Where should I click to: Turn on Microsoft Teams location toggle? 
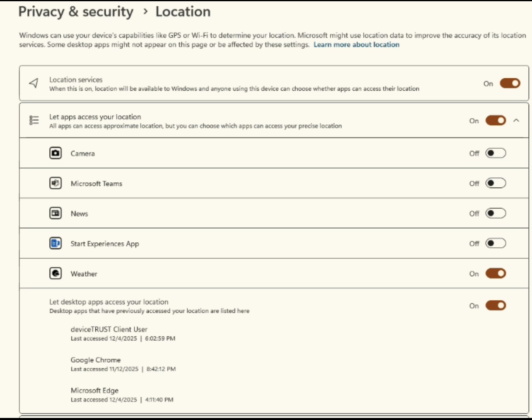[x=496, y=183]
